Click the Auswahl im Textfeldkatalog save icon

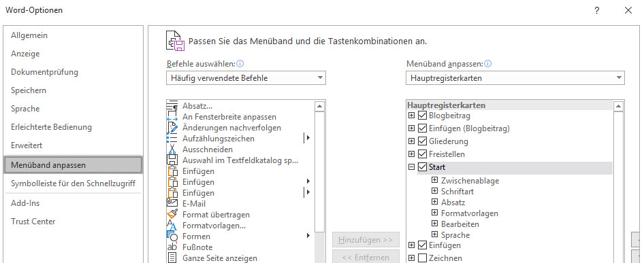(x=172, y=160)
